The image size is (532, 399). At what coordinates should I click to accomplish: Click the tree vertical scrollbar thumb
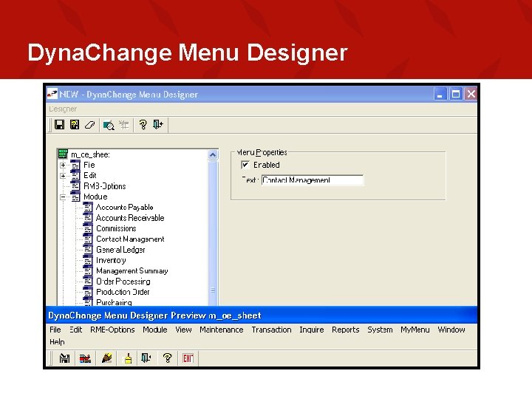coord(213,234)
